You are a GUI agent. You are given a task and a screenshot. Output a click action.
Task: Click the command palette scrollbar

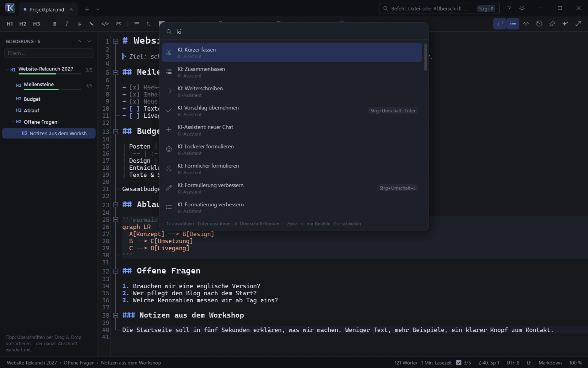click(x=425, y=57)
